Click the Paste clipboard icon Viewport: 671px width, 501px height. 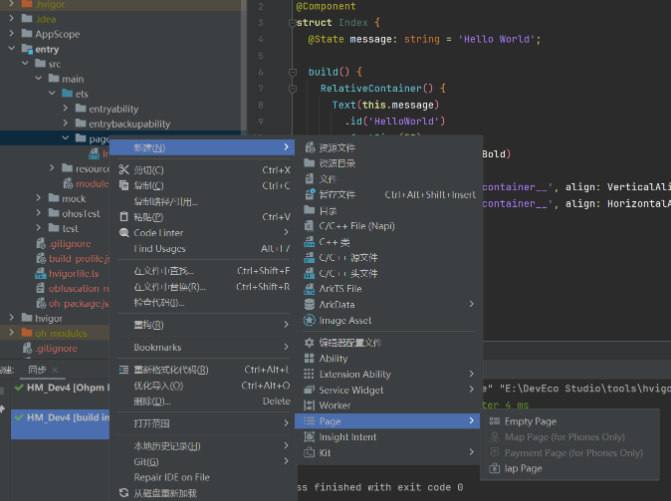coord(124,217)
